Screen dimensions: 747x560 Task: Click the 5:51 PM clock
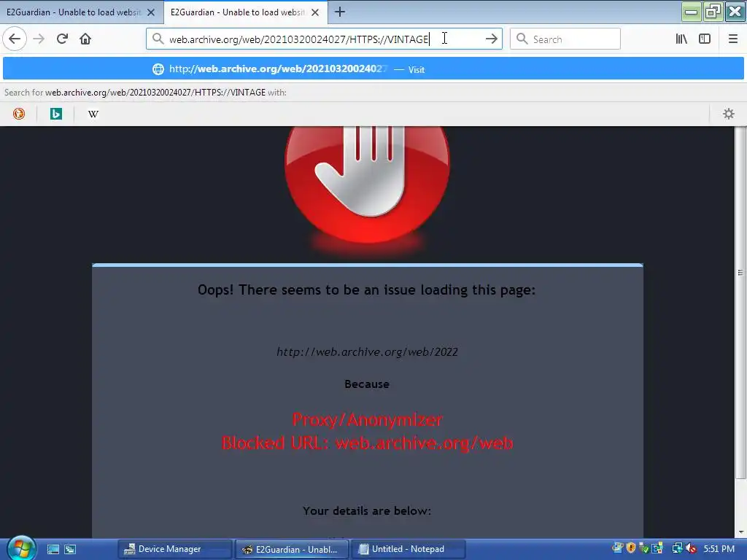pyautogui.click(x=719, y=549)
